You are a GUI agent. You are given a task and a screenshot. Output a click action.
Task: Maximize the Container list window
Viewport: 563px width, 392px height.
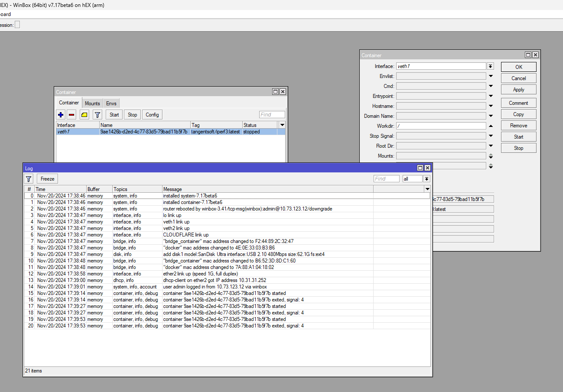[275, 92]
